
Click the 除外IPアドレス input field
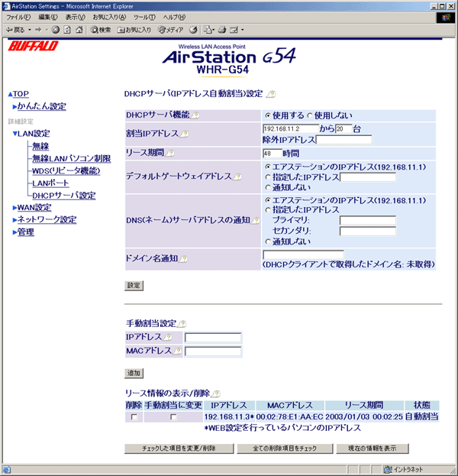[x=344, y=140]
